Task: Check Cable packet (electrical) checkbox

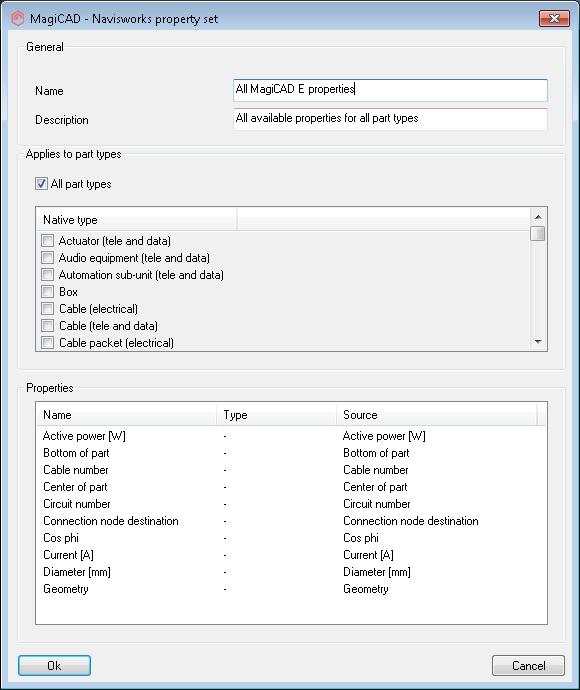Action: coord(47,343)
